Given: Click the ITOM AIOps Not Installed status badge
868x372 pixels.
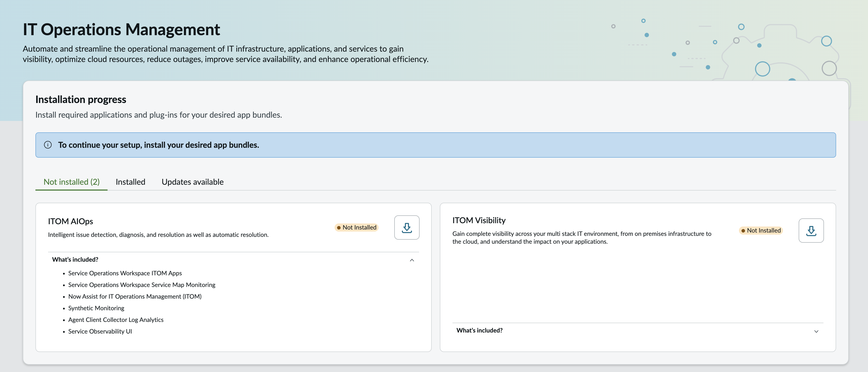Looking at the screenshot, I should 357,228.
